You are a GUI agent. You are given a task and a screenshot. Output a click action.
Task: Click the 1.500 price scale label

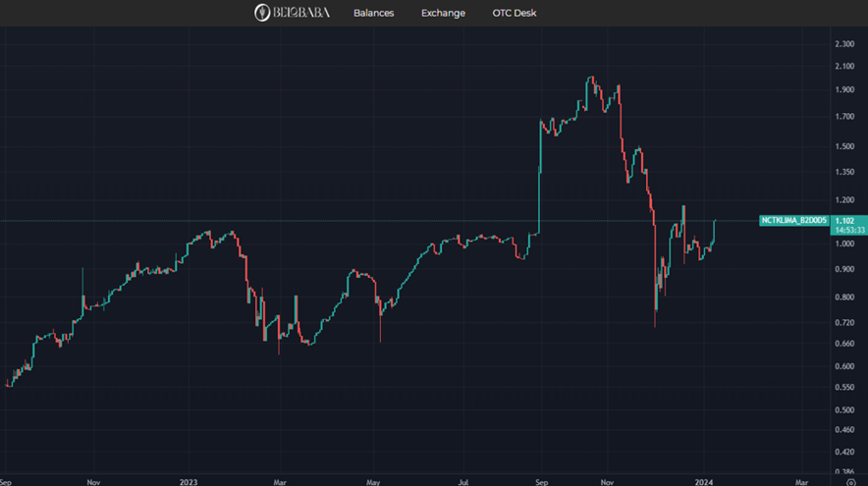pos(843,146)
